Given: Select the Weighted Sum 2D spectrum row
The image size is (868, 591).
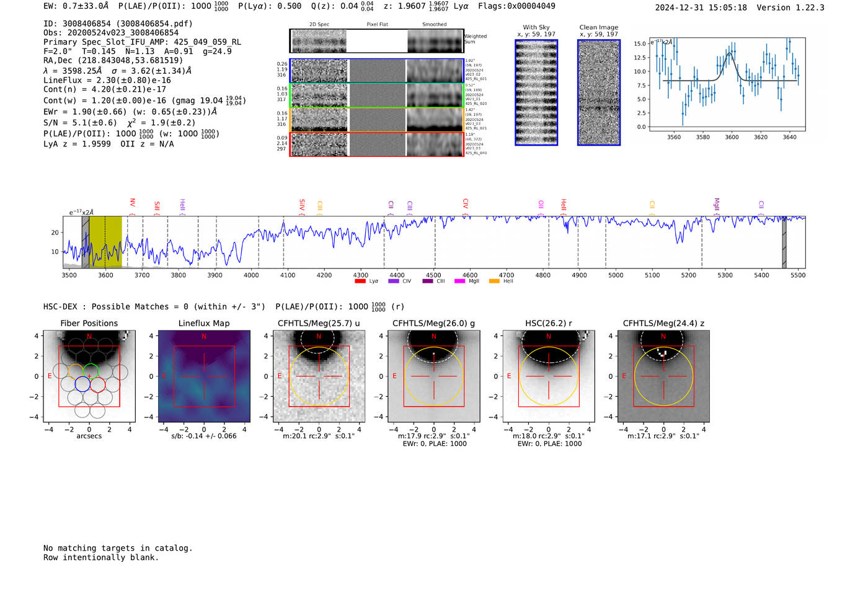Looking at the screenshot, I should (x=376, y=41).
